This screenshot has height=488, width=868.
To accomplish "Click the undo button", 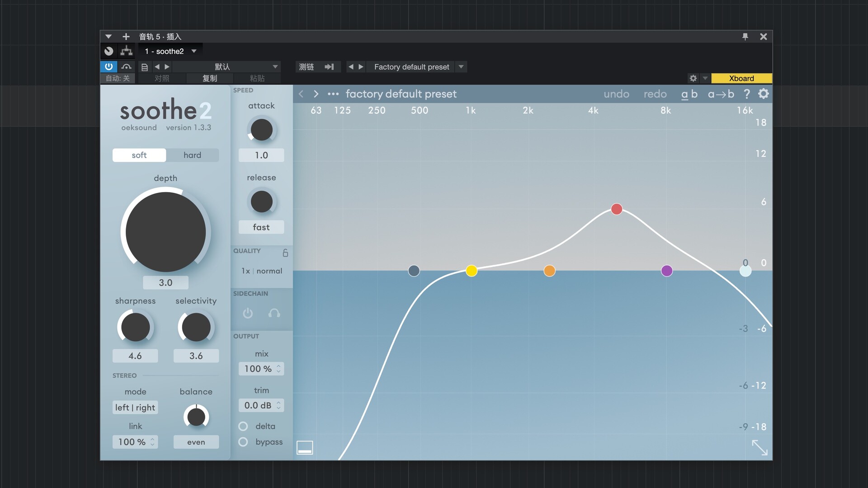I will (616, 94).
